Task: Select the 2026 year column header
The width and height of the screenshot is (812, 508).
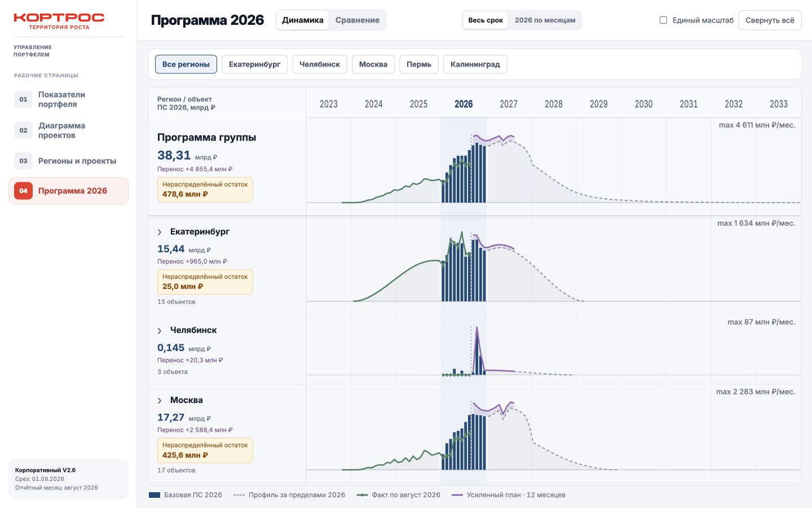Action: point(464,104)
